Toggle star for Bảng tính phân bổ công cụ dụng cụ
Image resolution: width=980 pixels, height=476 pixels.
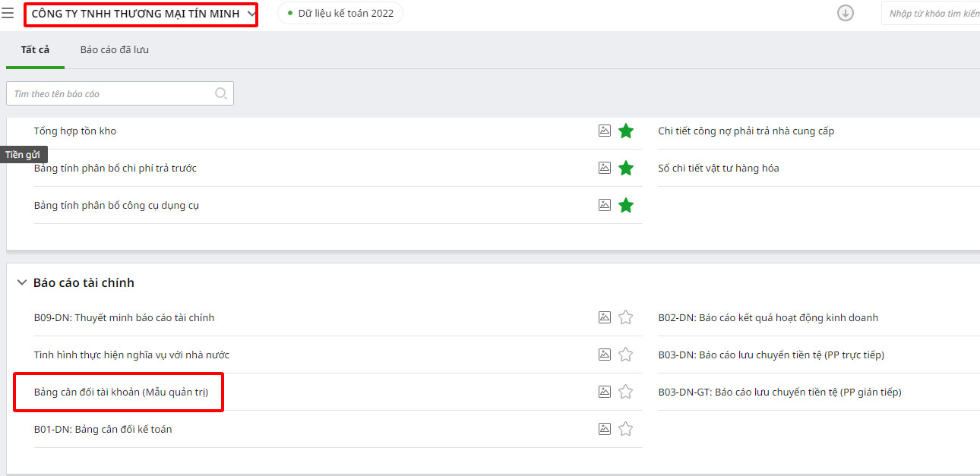click(x=626, y=205)
